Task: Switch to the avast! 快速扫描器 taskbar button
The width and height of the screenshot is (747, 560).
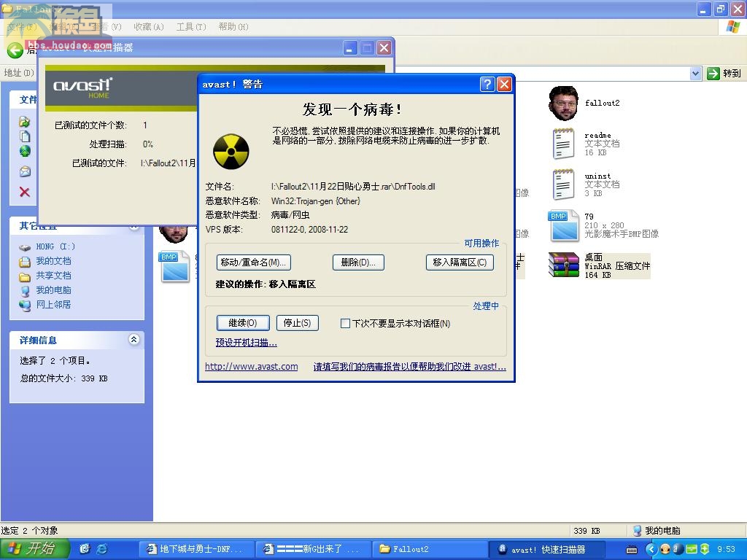Action: point(547,549)
